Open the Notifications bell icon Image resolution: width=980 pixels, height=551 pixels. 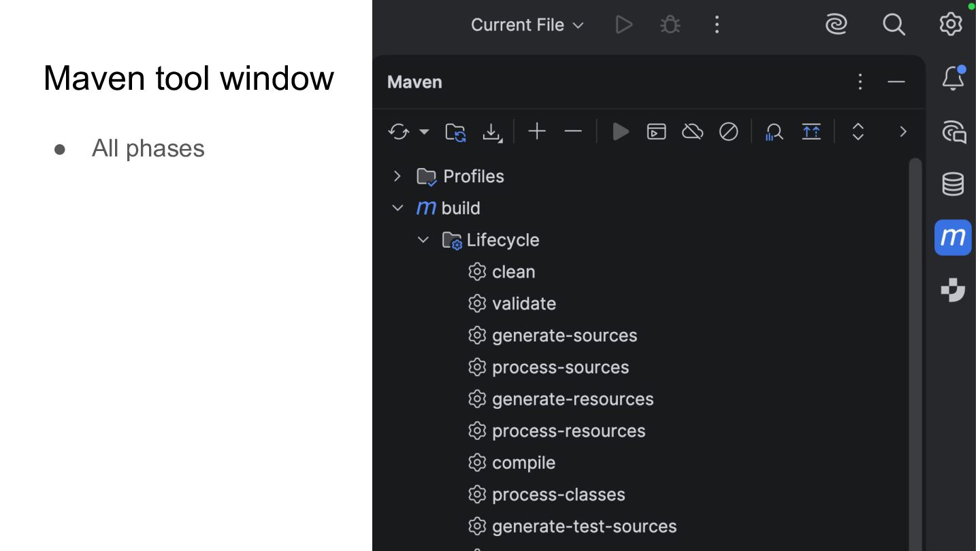953,79
